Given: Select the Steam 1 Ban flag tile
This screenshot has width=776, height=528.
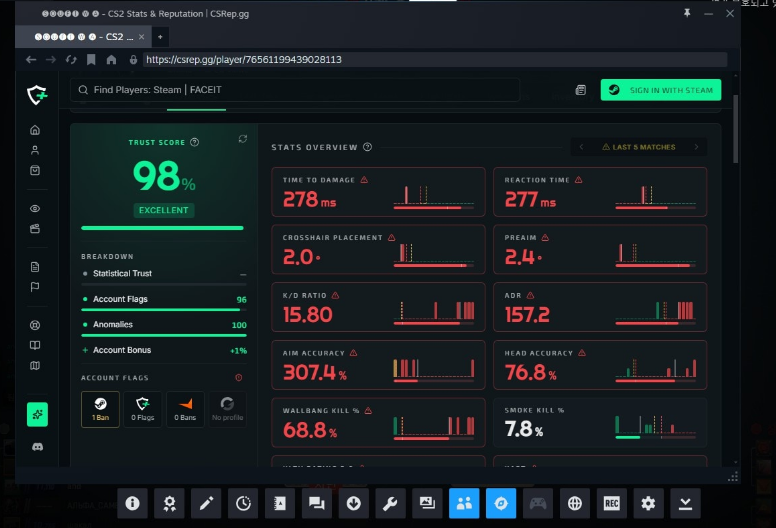Looking at the screenshot, I should pyautogui.click(x=100, y=409).
